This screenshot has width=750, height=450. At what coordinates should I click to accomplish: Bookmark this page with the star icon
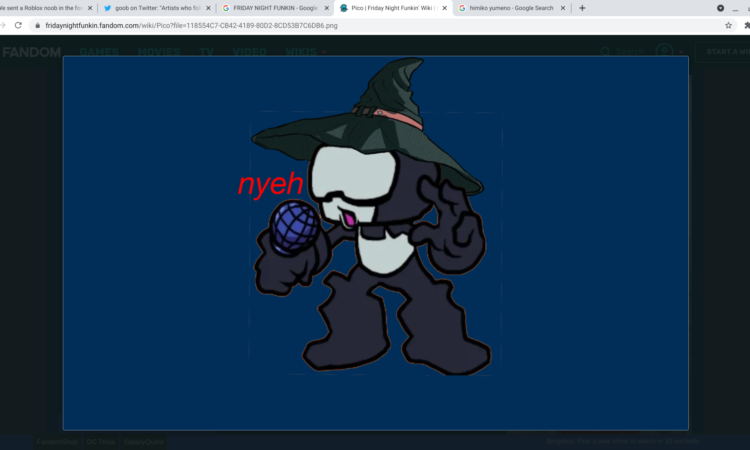pyautogui.click(x=728, y=25)
